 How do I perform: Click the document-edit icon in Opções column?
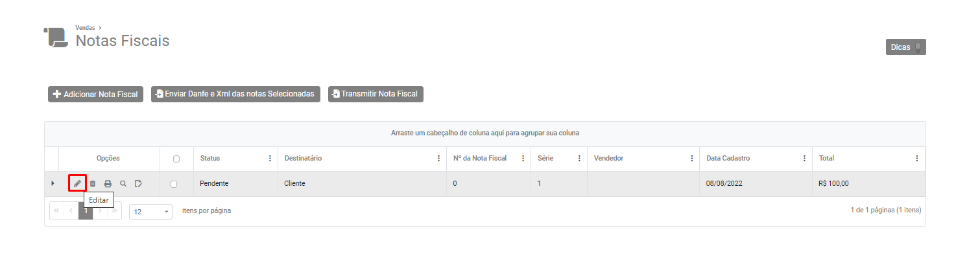click(138, 184)
